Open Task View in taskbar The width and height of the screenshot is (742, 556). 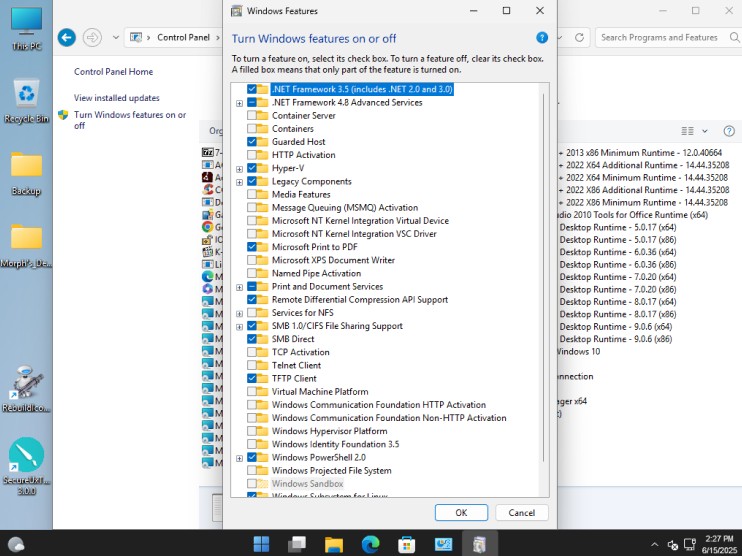pos(297,544)
